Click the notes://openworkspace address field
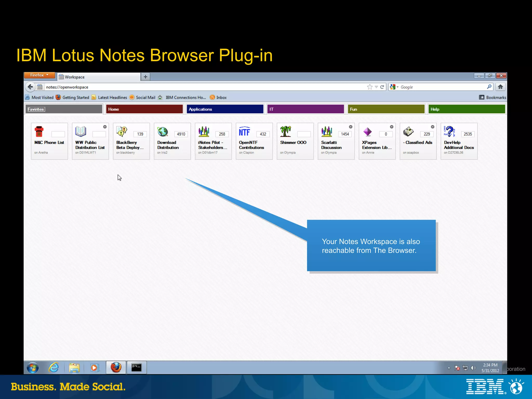532x399 pixels. pos(205,87)
